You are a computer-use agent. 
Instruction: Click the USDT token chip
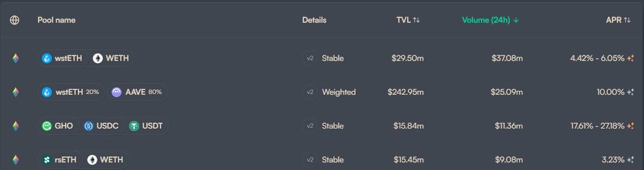pyautogui.click(x=146, y=126)
